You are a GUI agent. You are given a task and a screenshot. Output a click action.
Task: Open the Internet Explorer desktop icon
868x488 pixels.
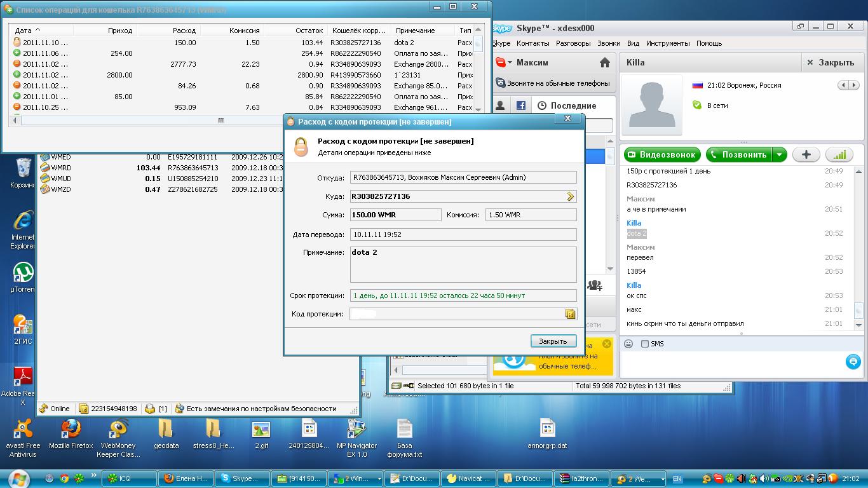tap(23, 230)
